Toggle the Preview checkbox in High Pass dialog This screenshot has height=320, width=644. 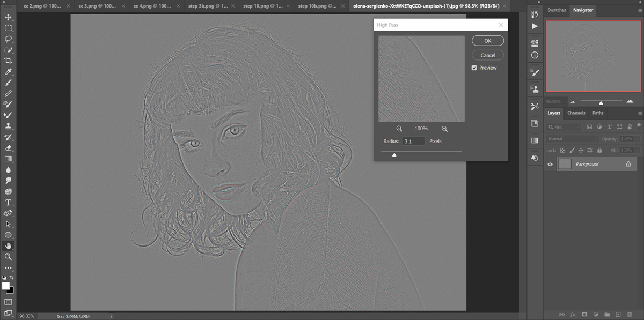[x=474, y=68]
